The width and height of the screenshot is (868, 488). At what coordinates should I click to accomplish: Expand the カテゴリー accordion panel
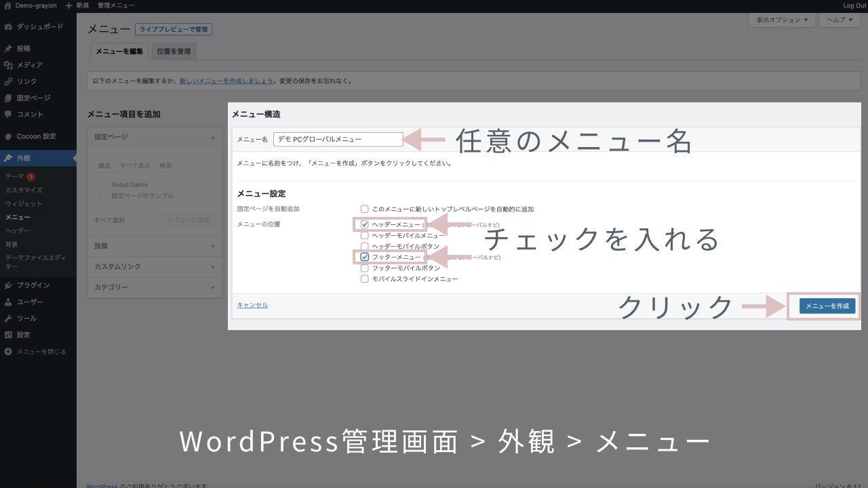click(x=155, y=287)
